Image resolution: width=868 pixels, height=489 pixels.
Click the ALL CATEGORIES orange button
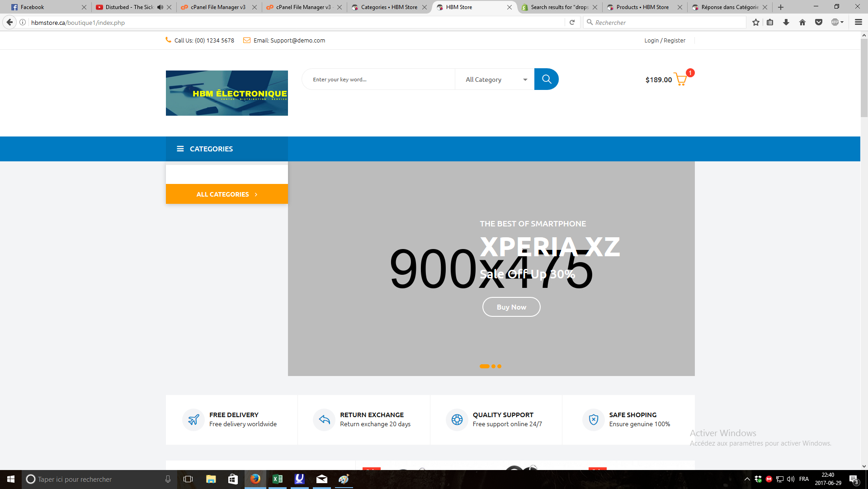pyautogui.click(x=226, y=194)
